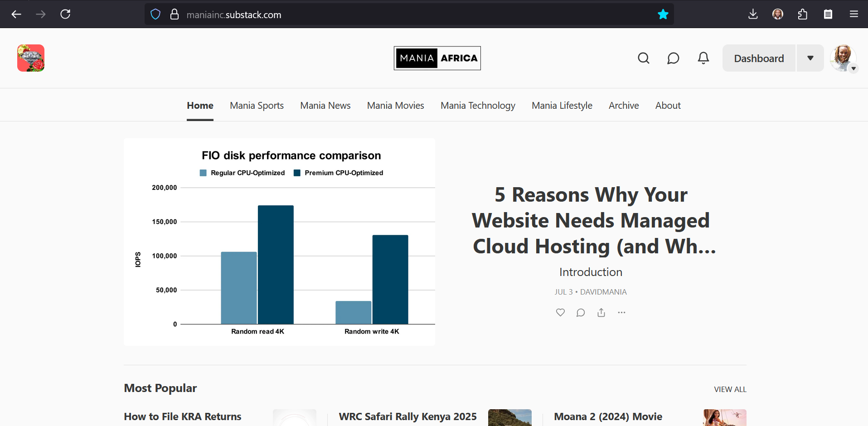Select the Home tab
The image size is (868, 426).
tap(200, 106)
